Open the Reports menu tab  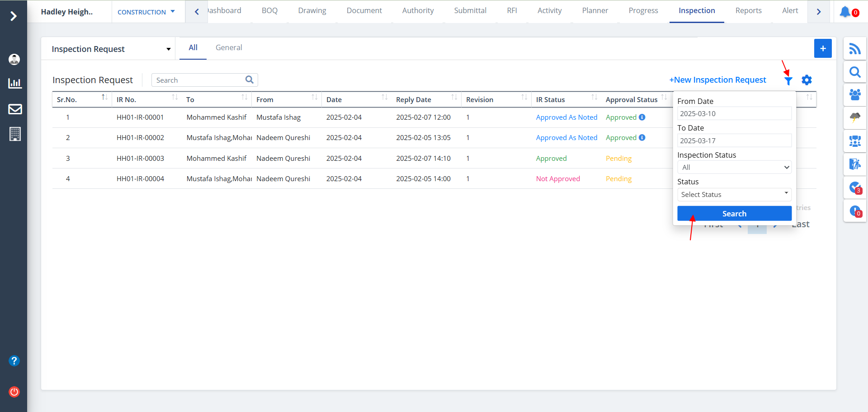coord(748,11)
